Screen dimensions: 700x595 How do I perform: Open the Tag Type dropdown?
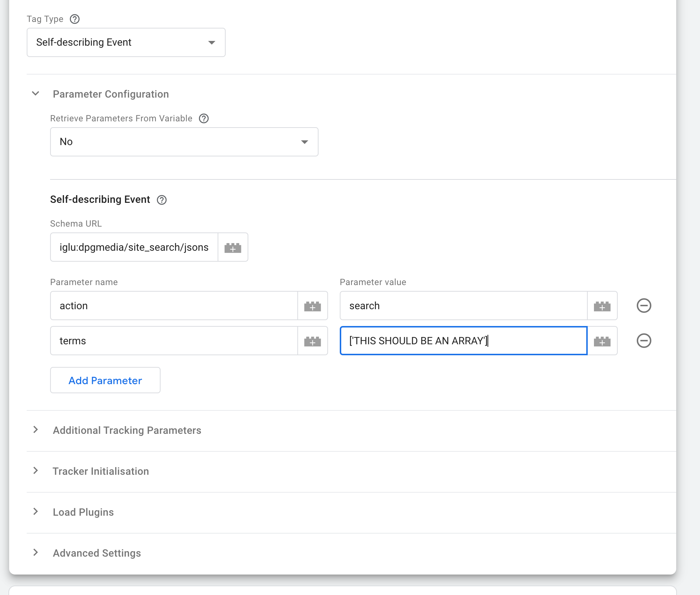(126, 42)
